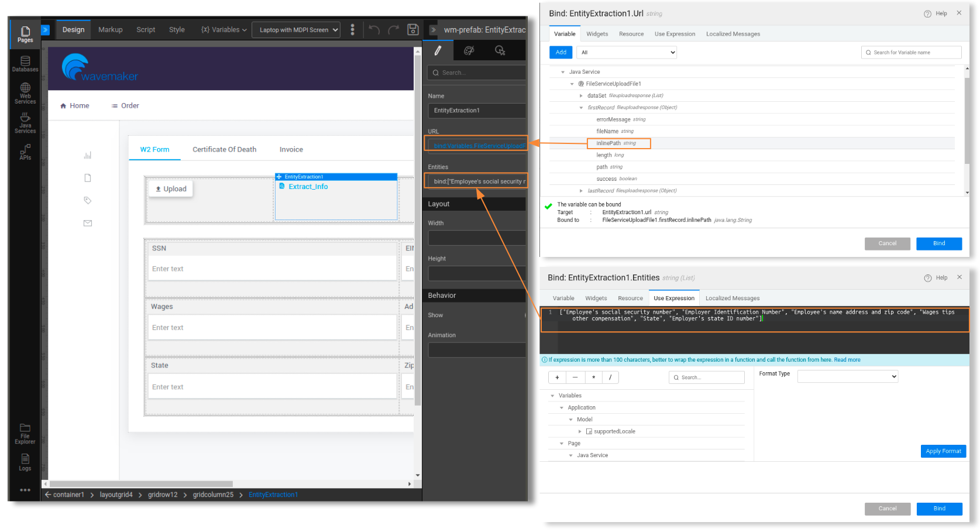
Task: Open the Pages panel icon
Action: [x=25, y=34]
